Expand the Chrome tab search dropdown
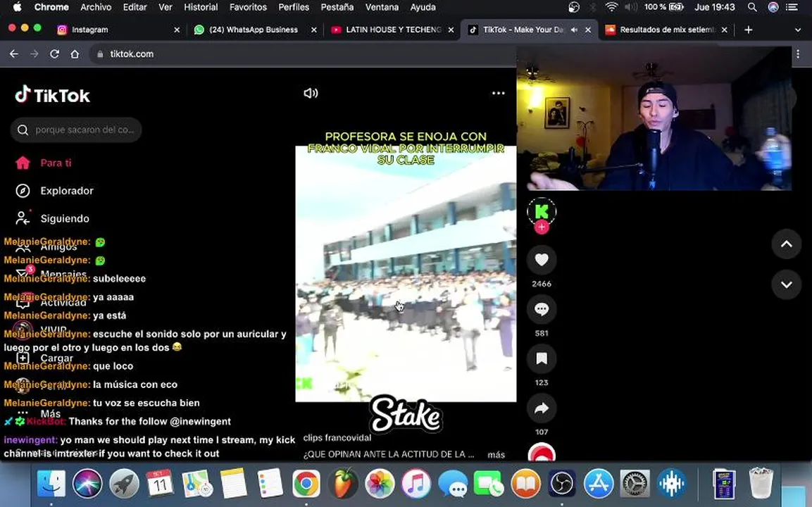 pos(797,30)
